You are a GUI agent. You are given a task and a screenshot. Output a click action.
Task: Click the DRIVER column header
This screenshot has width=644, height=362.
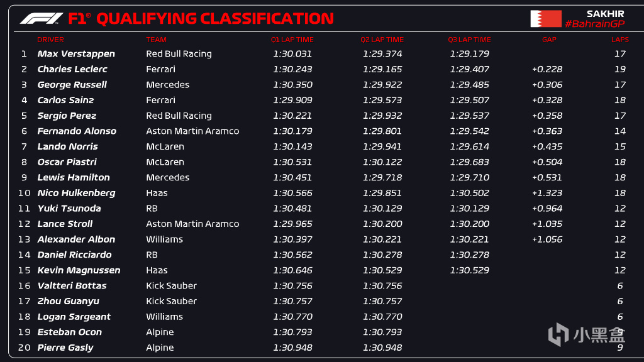[x=50, y=40]
